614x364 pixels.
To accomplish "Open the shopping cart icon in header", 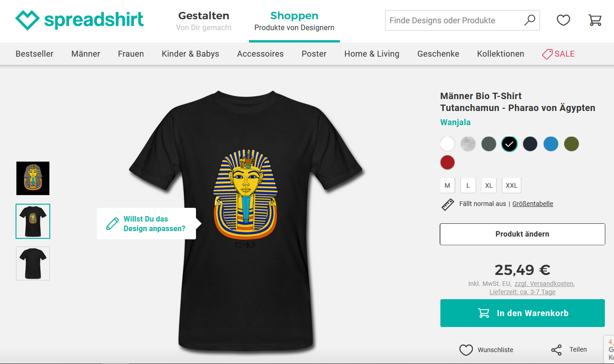I will pyautogui.click(x=595, y=20).
